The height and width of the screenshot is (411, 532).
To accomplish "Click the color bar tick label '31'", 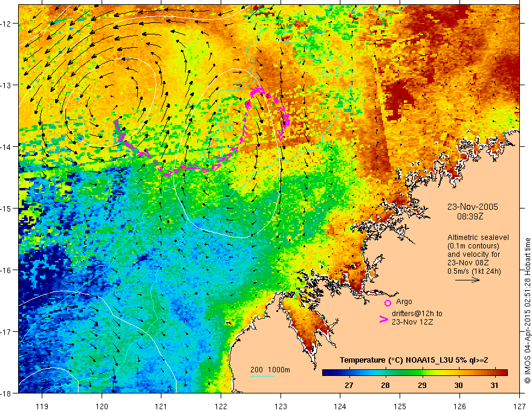I will pyautogui.click(x=495, y=385).
